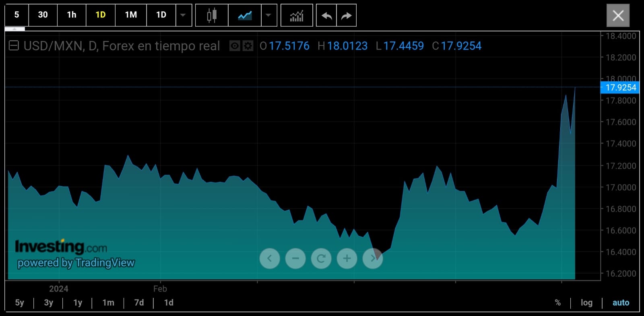Select the 1h interval tab
644x316 pixels.
pyautogui.click(x=72, y=15)
